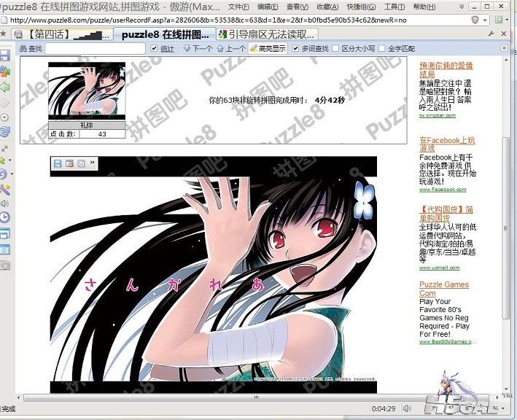Check the 全字匹配 whole-word checkbox
The height and width of the screenshot is (420, 517).
381,49
